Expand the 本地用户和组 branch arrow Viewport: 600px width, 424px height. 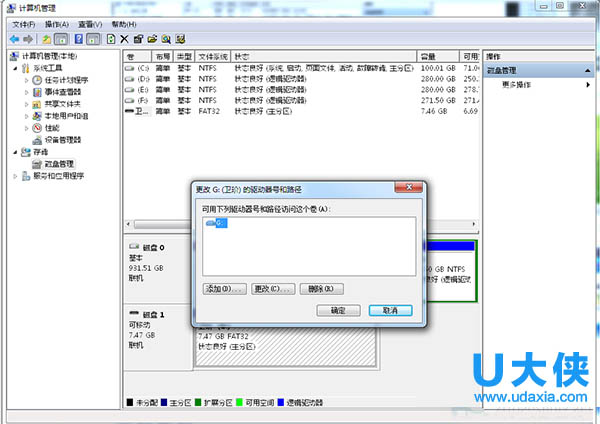26,116
